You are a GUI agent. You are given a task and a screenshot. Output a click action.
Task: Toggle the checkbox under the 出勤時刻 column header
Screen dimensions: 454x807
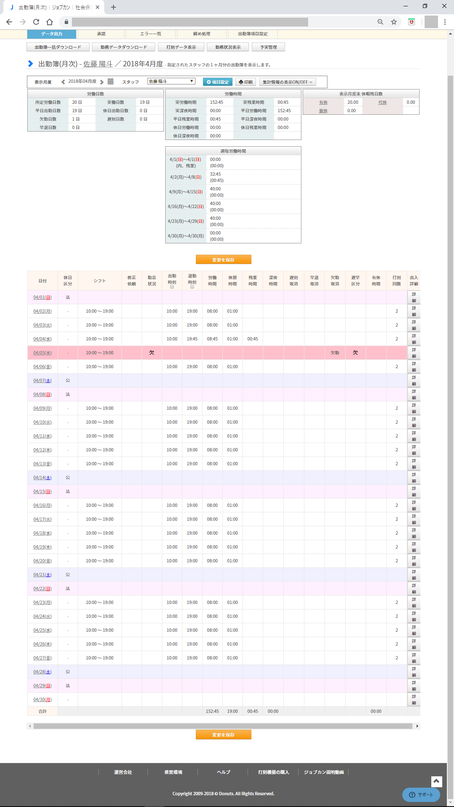172,287
